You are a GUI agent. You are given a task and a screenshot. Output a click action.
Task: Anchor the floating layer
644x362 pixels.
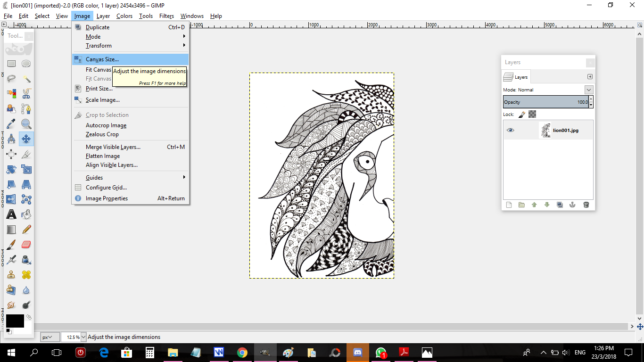(x=572, y=205)
